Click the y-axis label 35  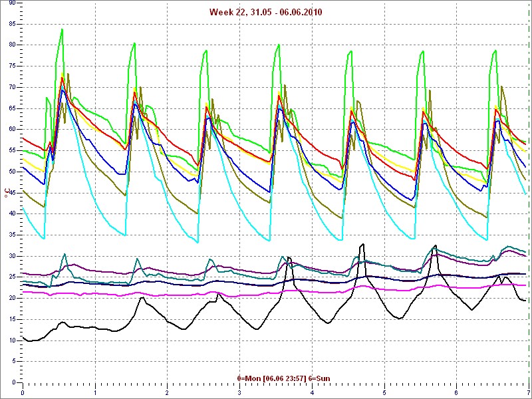point(12,235)
